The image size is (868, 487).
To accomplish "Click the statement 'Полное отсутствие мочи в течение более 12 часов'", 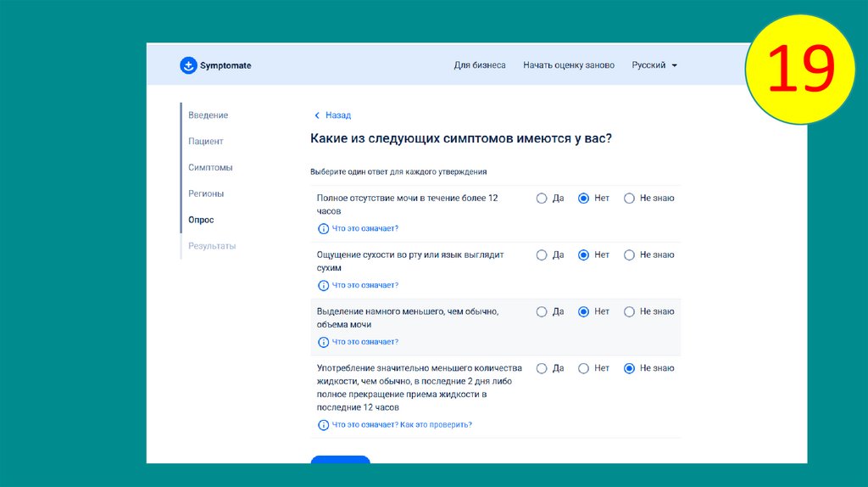I will [x=408, y=204].
